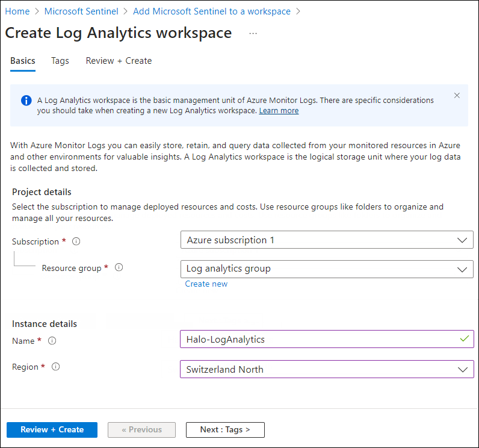Dismiss the blue information banner
Viewport: 479px width, 448px height.
click(457, 96)
